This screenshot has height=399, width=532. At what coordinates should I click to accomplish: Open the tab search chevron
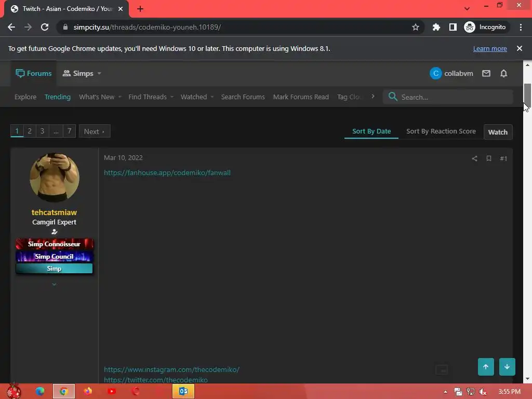[467, 8]
